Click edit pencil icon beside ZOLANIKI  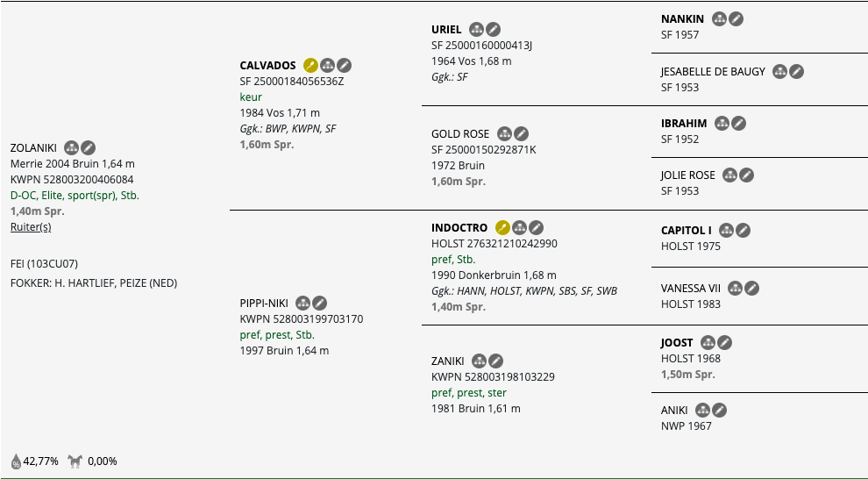tap(88, 148)
